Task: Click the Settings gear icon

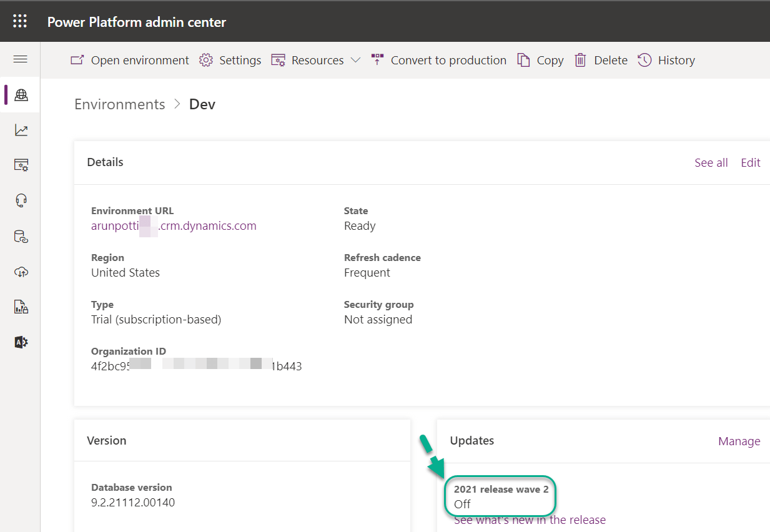Action: [206, 60]
